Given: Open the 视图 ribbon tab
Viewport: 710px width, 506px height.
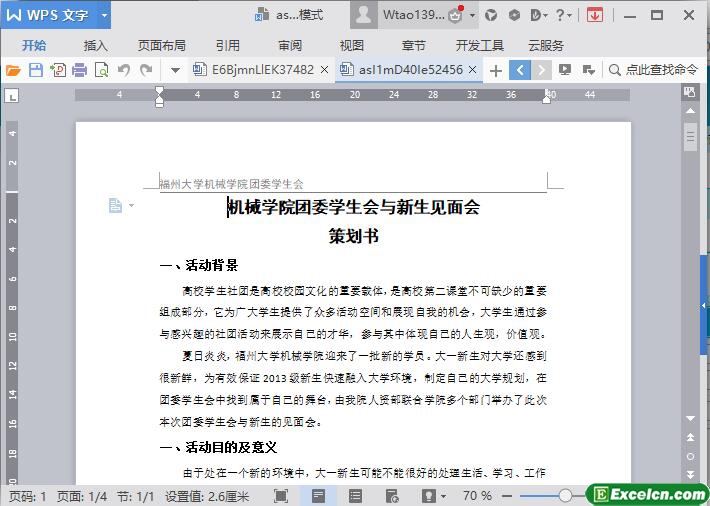Looking at the screenshot, I should tap(351, 45).
